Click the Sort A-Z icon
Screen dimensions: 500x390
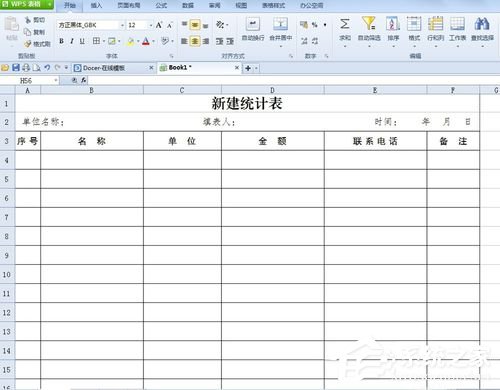pos(393,24)
